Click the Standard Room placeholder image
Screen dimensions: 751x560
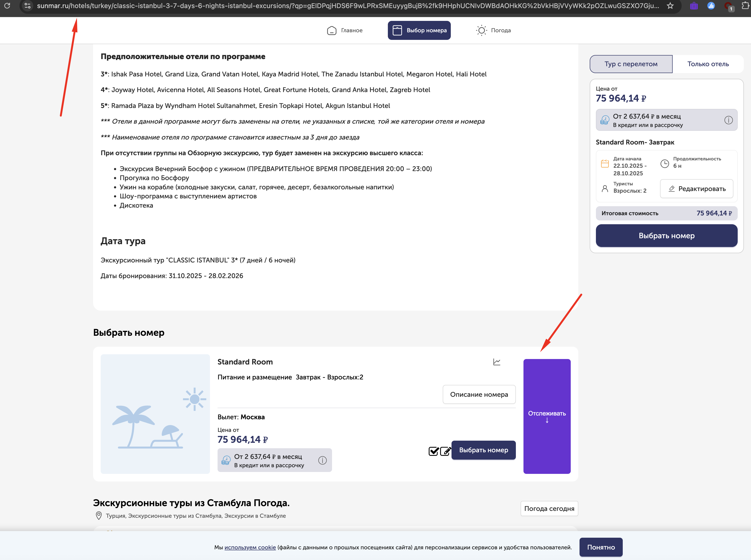(x=155, y=414)
